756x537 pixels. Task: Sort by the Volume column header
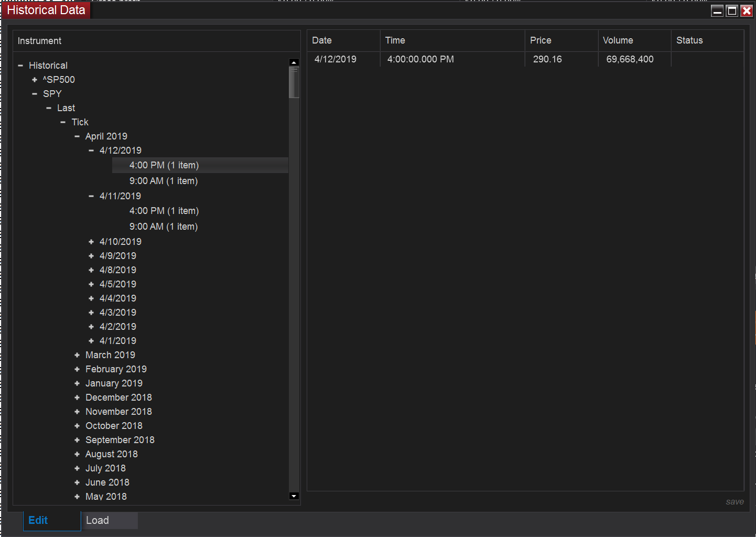click(x=634, y=40)
